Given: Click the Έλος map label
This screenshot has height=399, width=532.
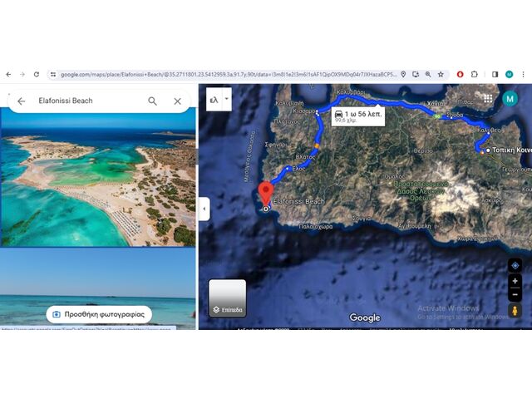Looking at the screenshot, I should tap(299, 168).
